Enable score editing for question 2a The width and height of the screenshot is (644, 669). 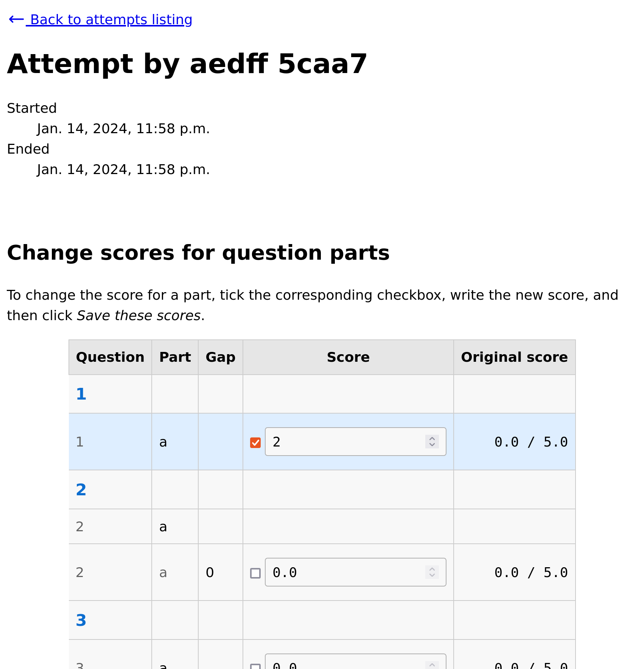click(x=255, y=573)
